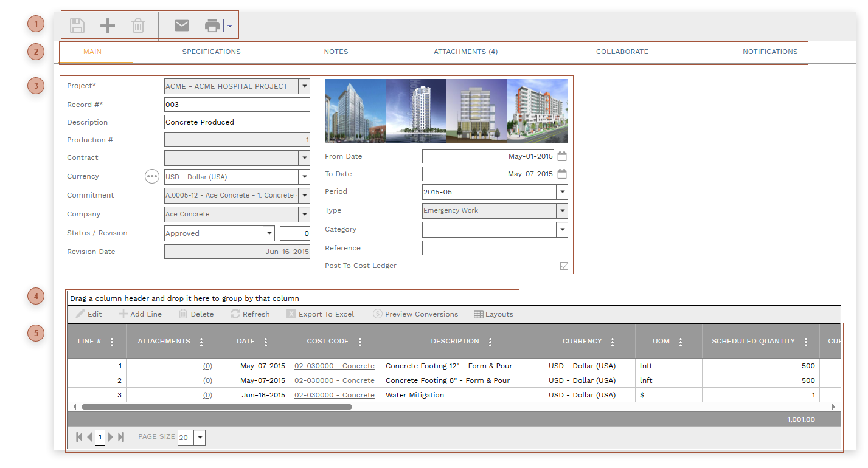Open the To Date calendar picker
This screenshot has width=868, height=468.
coord(562,174)
